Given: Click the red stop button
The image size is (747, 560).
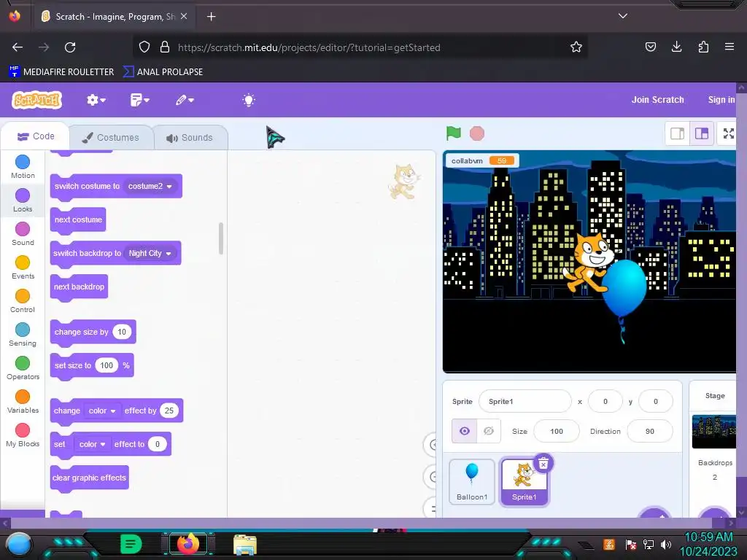Looking at the screenshot, I should coord(477,133).
